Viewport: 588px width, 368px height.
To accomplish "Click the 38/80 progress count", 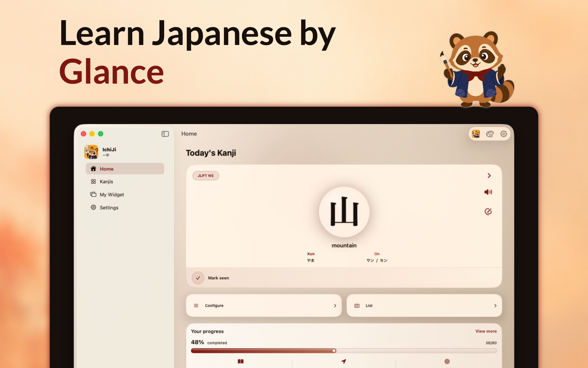I will [x=491, y=343].
